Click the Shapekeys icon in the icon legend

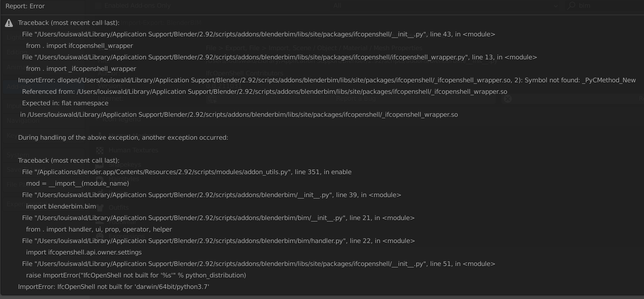point(99,165)
